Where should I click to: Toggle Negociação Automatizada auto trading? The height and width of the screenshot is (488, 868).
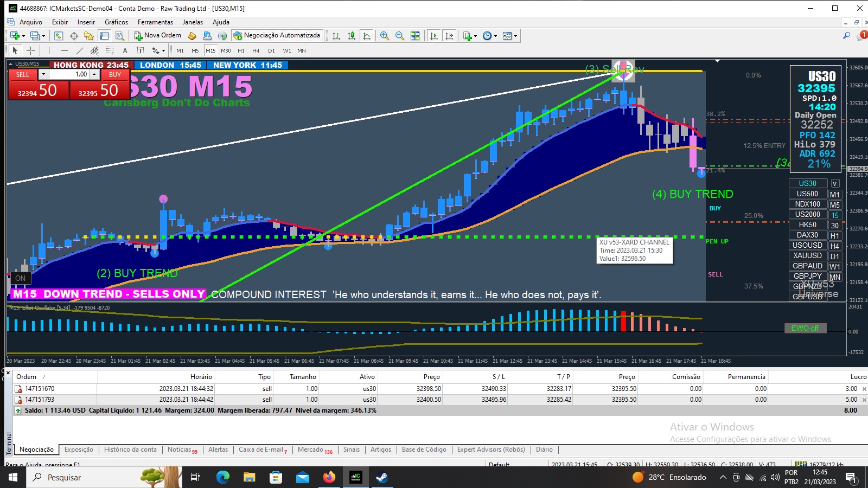[277, 35]
